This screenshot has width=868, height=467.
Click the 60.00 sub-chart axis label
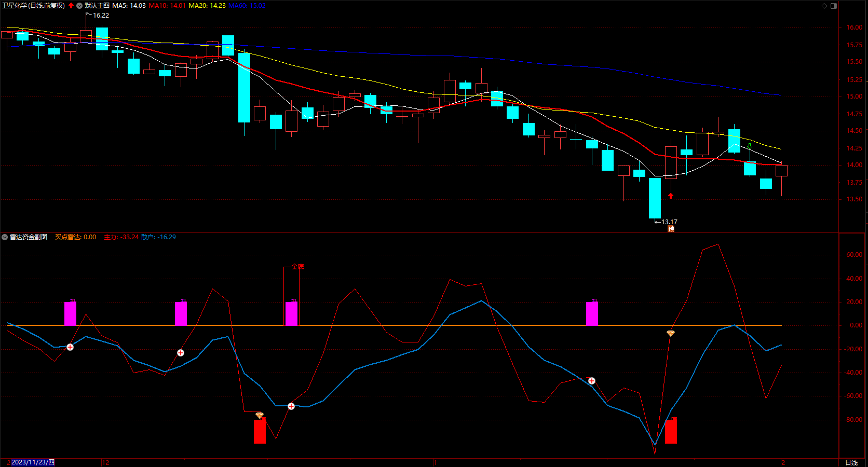point(855,255)
